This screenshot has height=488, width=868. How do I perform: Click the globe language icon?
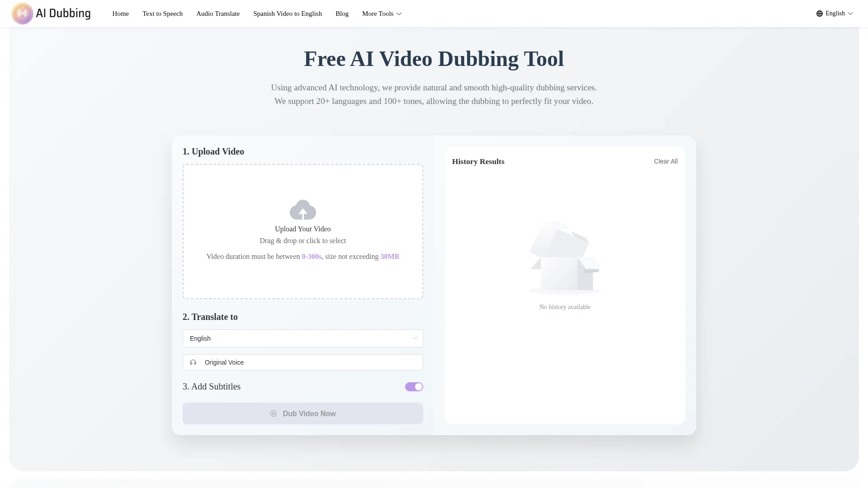point(819,14)
